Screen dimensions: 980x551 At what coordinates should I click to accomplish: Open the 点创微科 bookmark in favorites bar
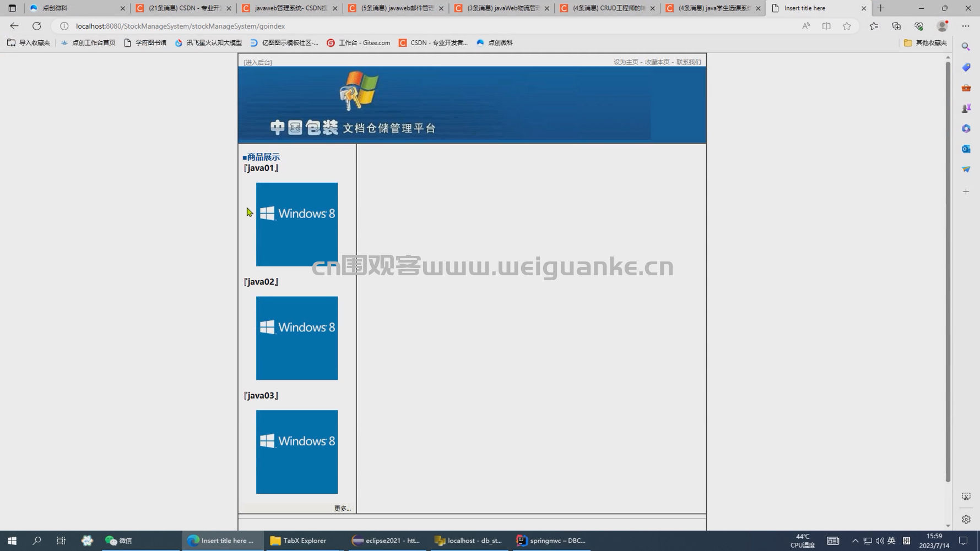(495, 42)
